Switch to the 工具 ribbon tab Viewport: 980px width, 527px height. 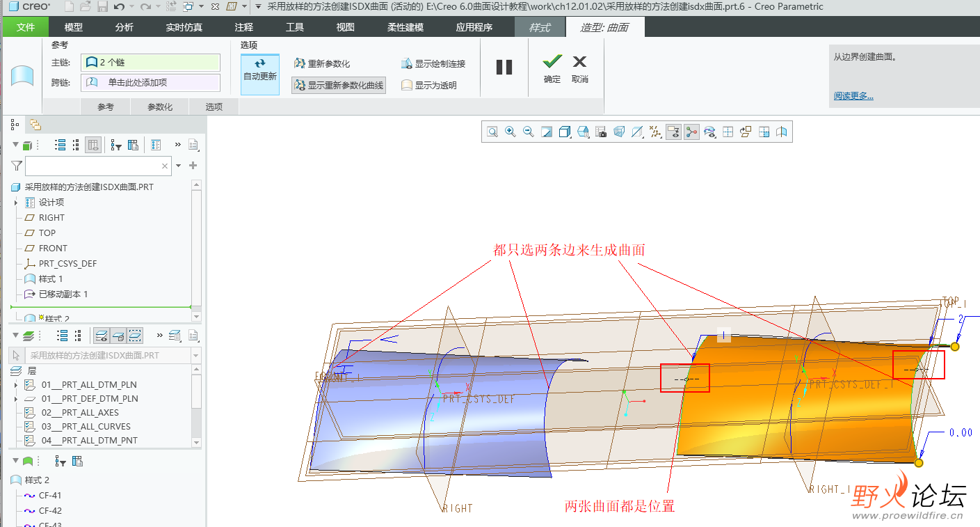coord(295,27)
